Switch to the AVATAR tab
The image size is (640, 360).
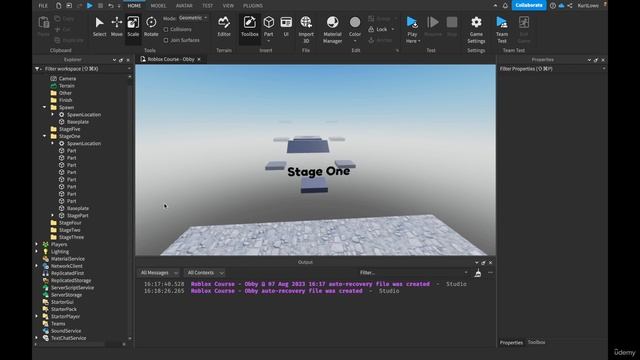184,6
